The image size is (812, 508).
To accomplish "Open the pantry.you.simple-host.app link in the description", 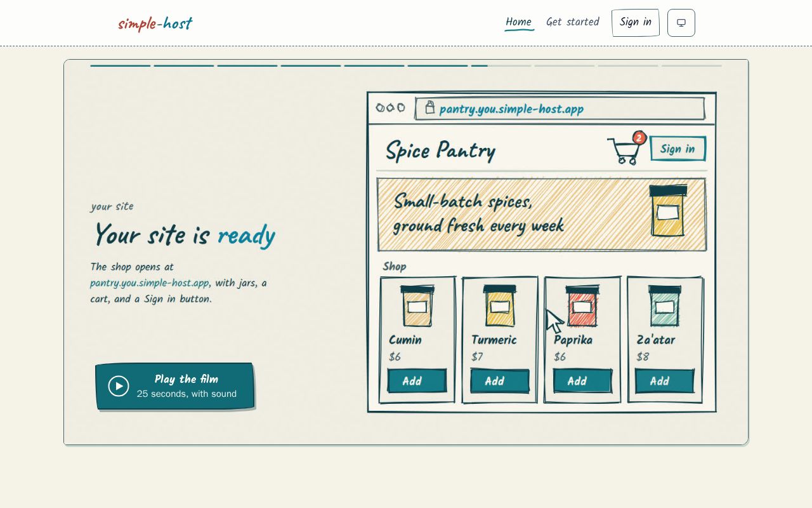I will pyautogui.click(x=150, y=283).
